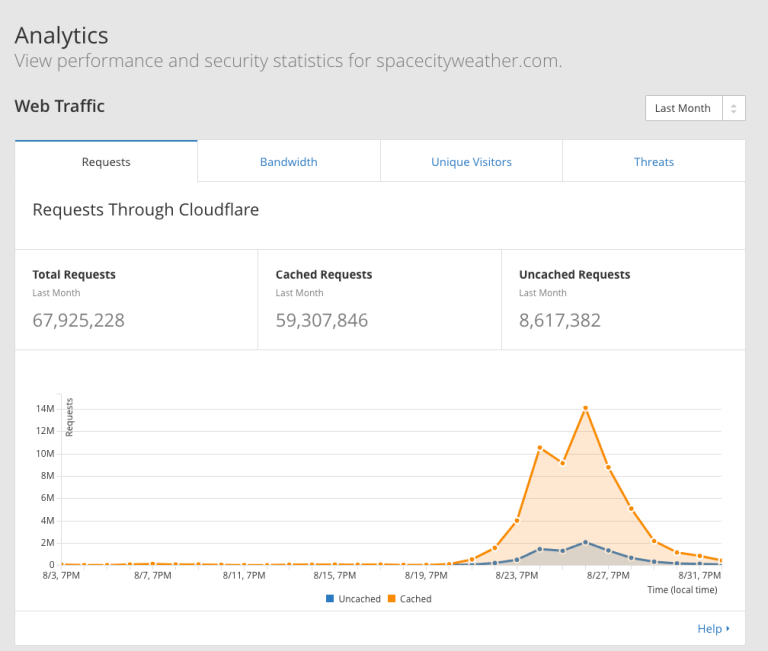Select the Requests tab
The height and width of the screenshot is (651, 768).
tap(106, 162)
